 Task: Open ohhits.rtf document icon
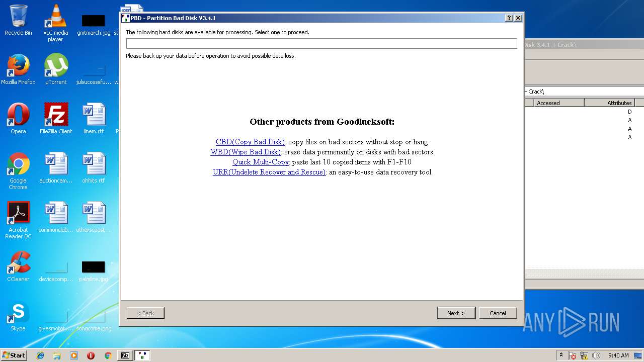[94, 168]
